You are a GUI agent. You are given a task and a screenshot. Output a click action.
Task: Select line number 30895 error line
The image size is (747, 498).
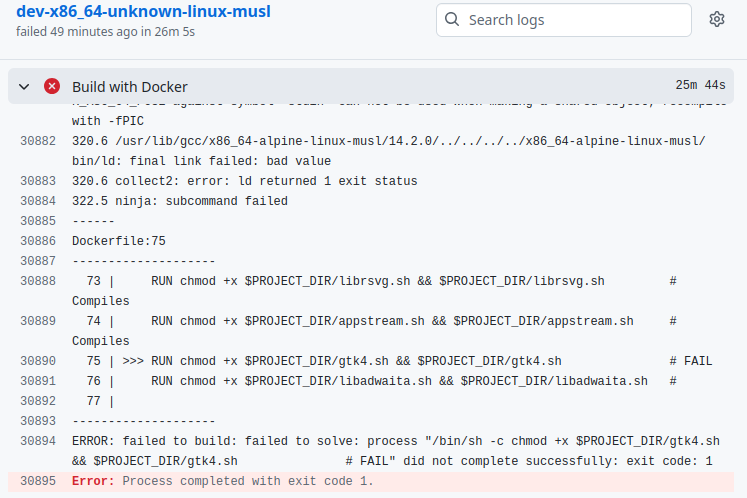[38, 481]
